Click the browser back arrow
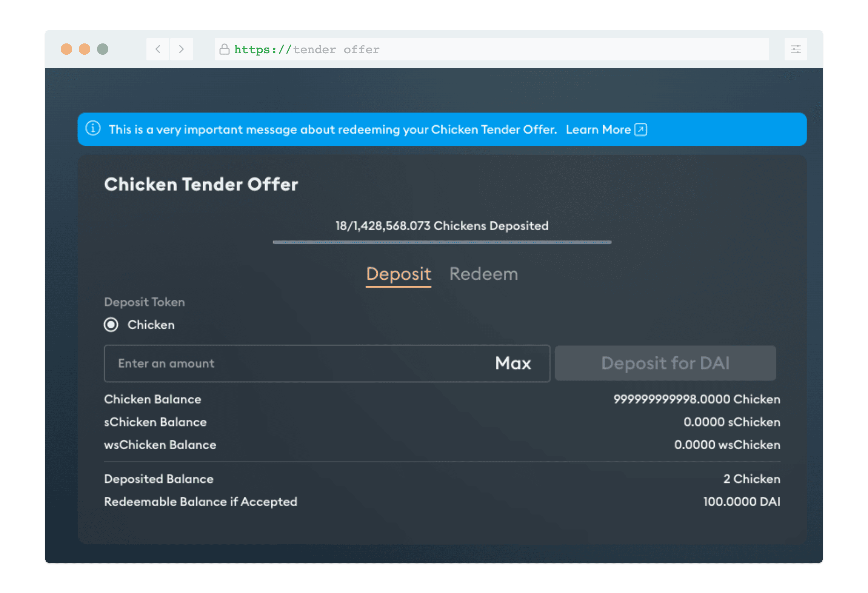This screenshot has width=868, height=593. click(x=158, y=49)
